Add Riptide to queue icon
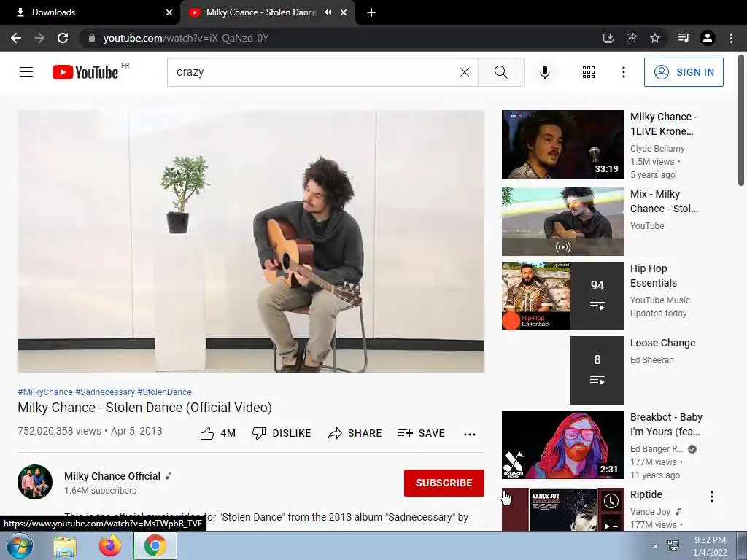 (611, 524)
